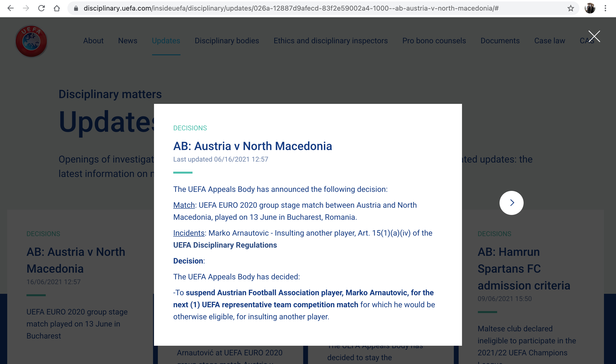Bookmark this page with the star
Screen dimensions: 616x364
pos(571,8)
